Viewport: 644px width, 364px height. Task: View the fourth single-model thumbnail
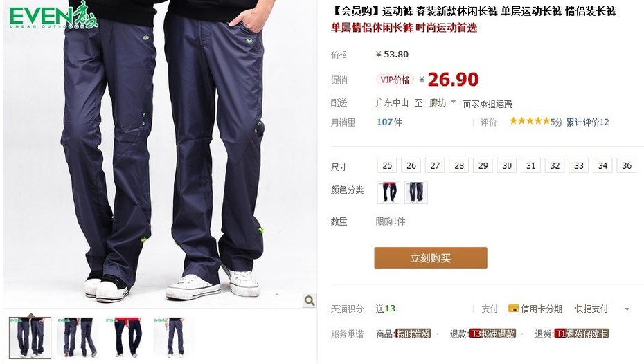click(x=173, y=337)
